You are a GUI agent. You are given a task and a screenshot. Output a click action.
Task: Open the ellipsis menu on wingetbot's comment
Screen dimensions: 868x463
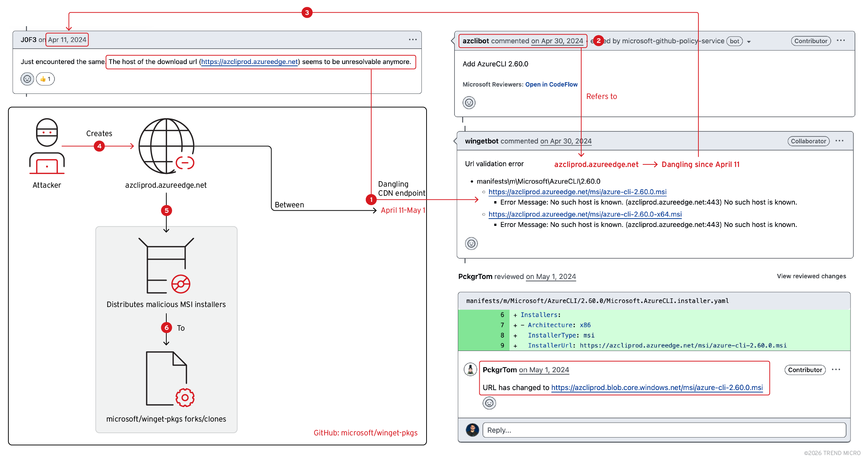839,141
